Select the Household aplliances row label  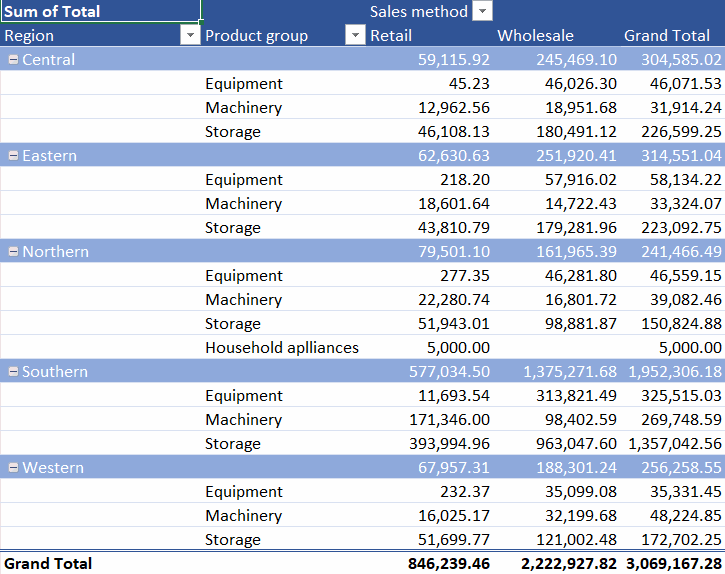[x=282, y=347]
